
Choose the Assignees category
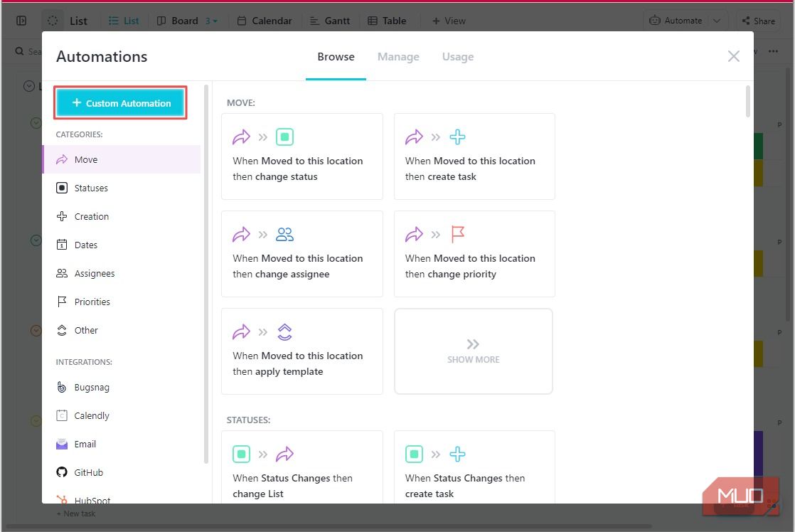coord(94,273)
